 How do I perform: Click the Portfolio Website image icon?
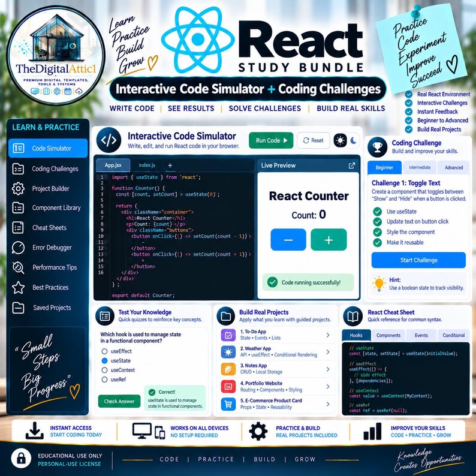[x=228, y=387]
